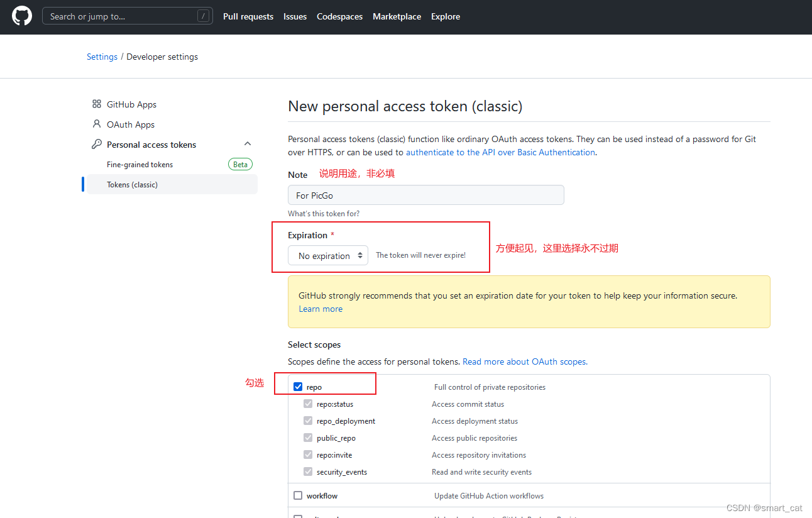Open Issues in the top navigation
This screenshot has height=518, width=812.
(x=295, y=16)
